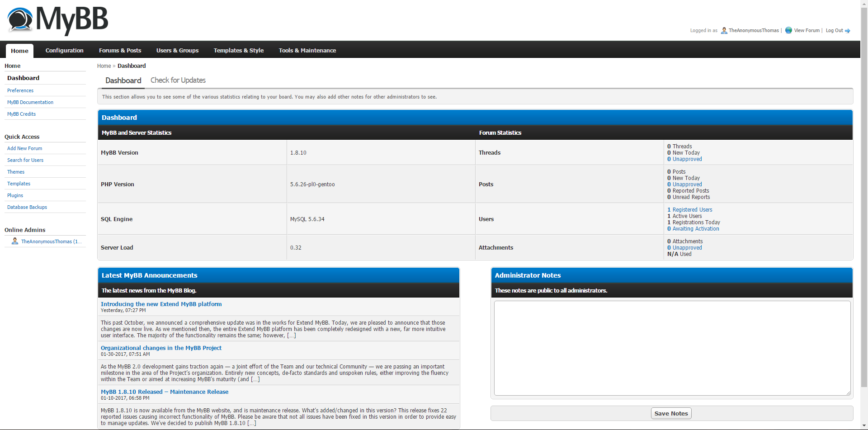Click the globe icon next to View Forum

(788, 30)
